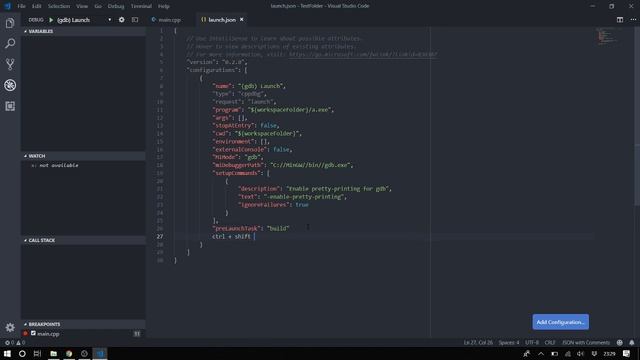Click the line count badge on main.cpp breakpoint
The width and height of the screenshot is (640, 360).
pos(137,334)
